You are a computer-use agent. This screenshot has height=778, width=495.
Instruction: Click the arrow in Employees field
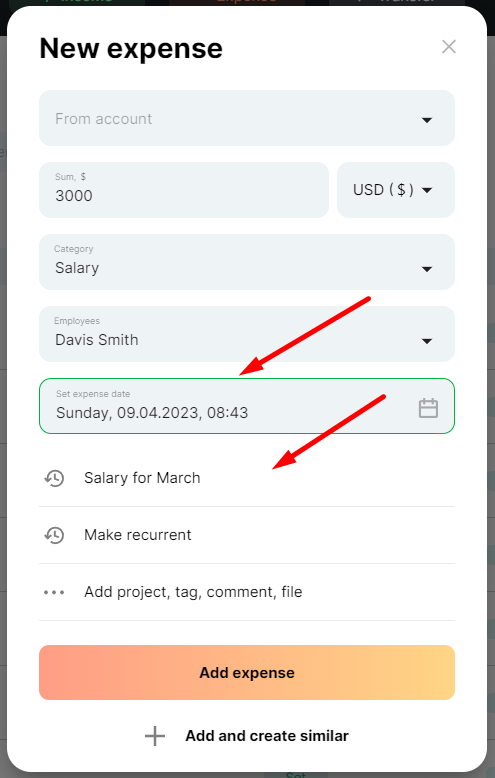coord(427,341)
